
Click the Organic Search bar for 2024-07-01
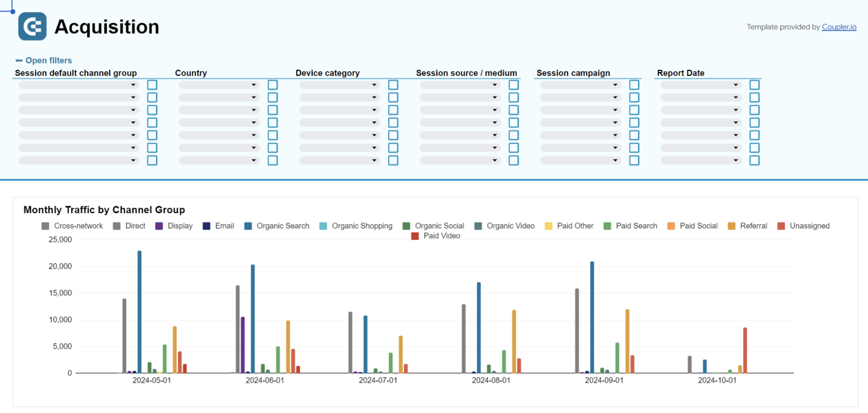pos(366,344)
